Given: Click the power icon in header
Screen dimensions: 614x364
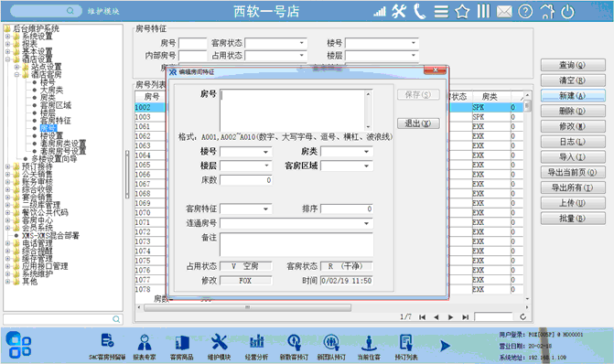Looking at the screenshot, I should pyautogui.click(x=567, y=12).
